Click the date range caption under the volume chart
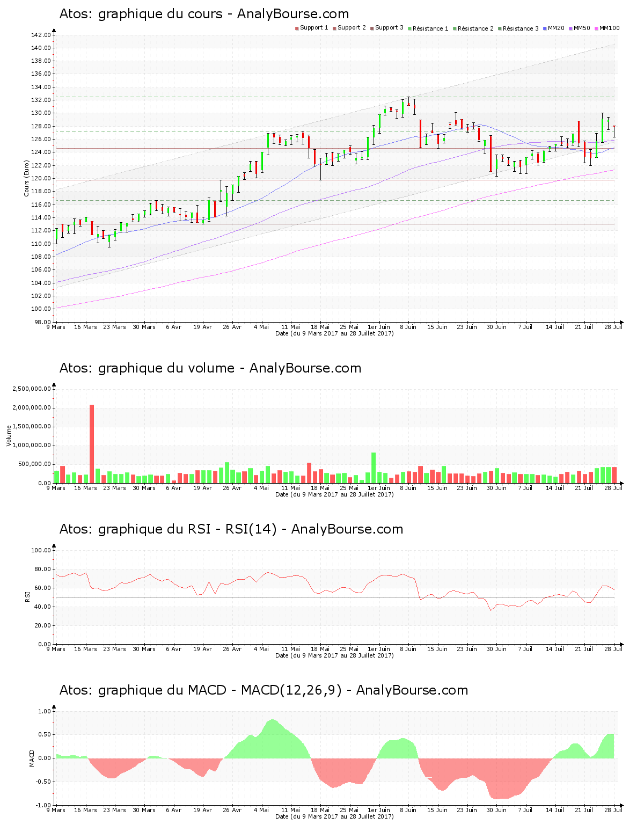Image resolution: width=644 pixels, height=832 pixels. [x=334, y=494]
